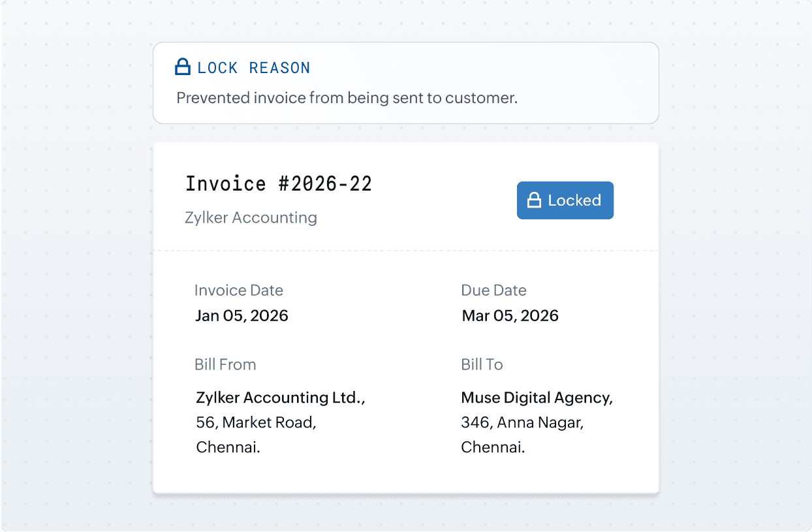
Task: Click the Bill To label
Action: 482,364
